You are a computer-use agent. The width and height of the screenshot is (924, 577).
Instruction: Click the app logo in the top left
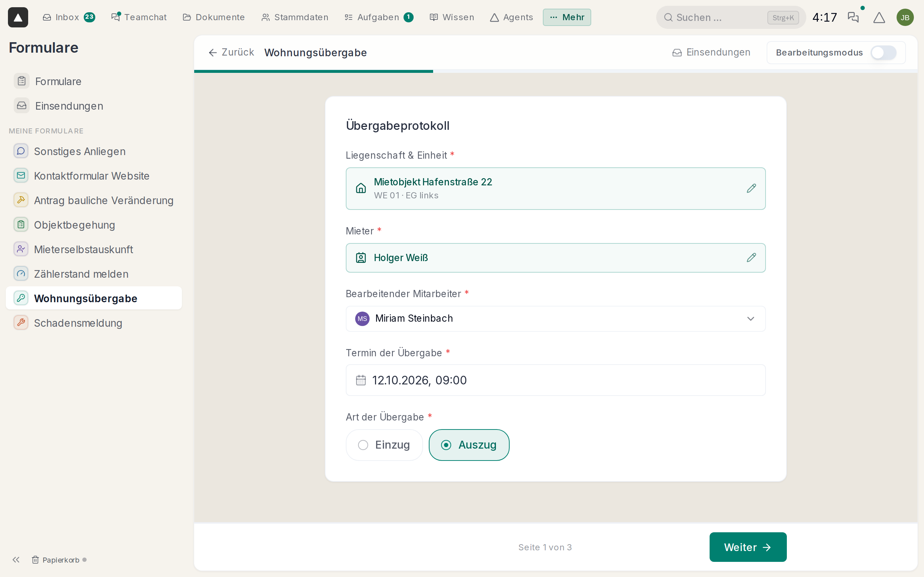pos(18,17)
